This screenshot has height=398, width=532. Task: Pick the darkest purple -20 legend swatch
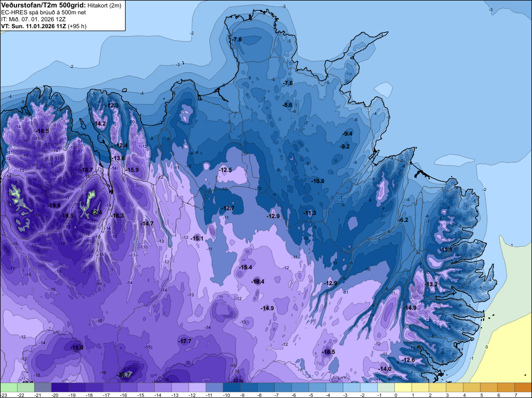coord(60,387)
